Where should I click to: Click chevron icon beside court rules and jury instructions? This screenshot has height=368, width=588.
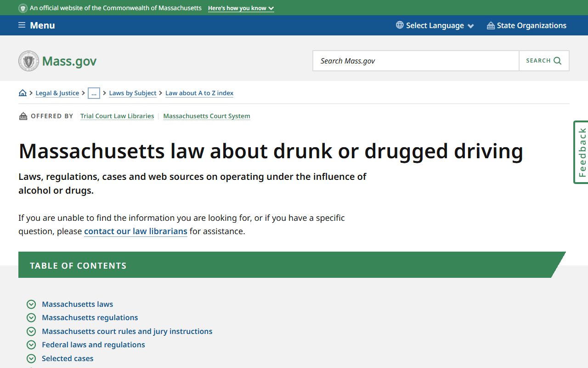click(x=31, y=331)
